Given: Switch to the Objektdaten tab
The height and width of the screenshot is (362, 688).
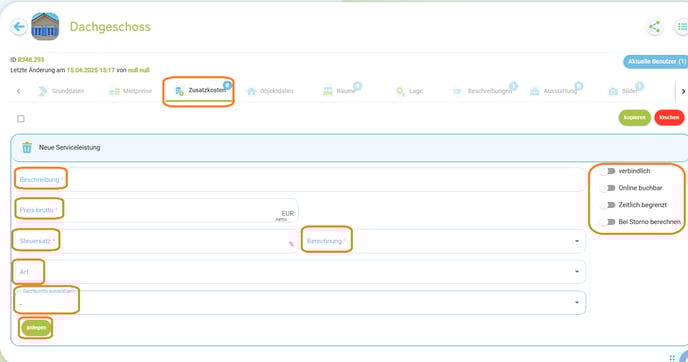Looking at the screenshot, I should (270, 91).
